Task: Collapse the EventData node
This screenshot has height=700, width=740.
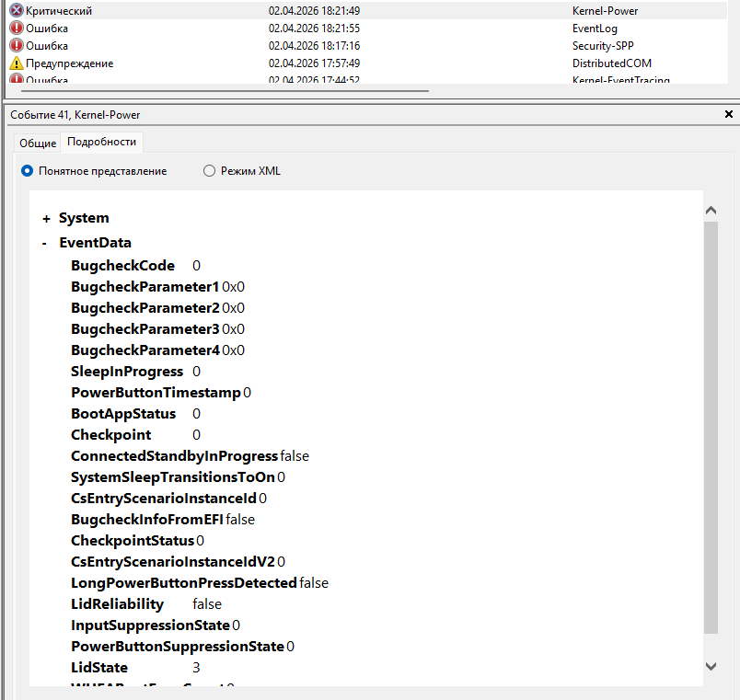Action: pos(44,244)
